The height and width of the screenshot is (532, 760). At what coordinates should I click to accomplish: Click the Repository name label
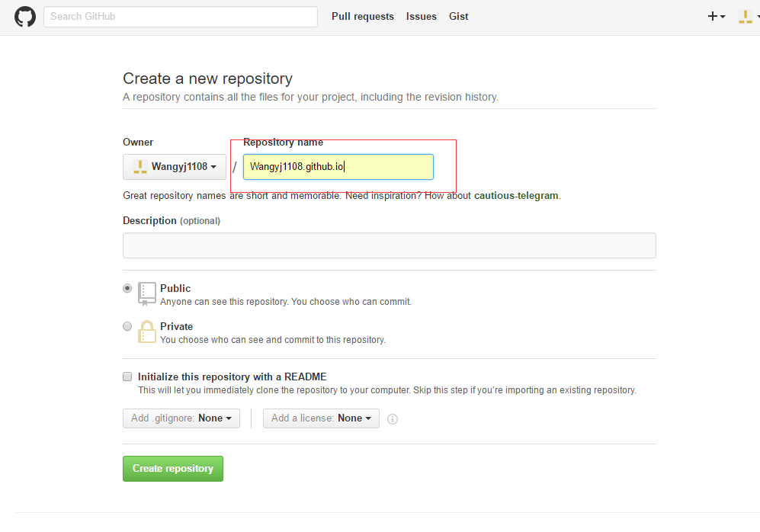(x=283, y=143)
